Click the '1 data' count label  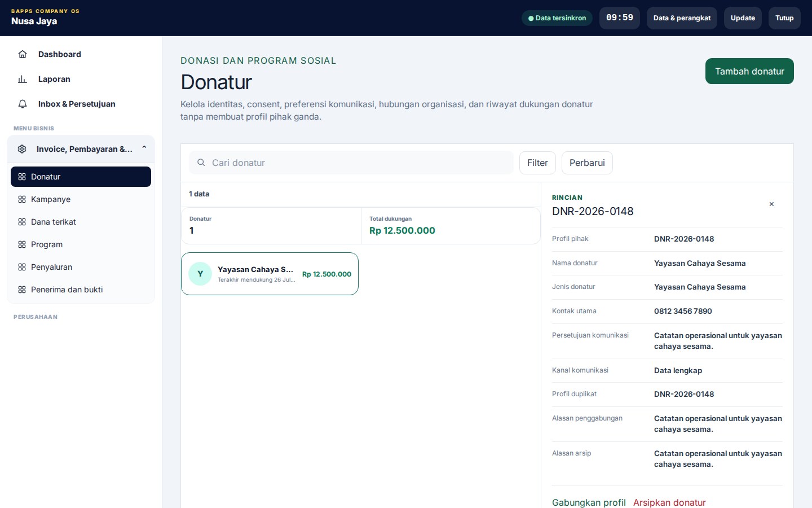coord(199,194)
